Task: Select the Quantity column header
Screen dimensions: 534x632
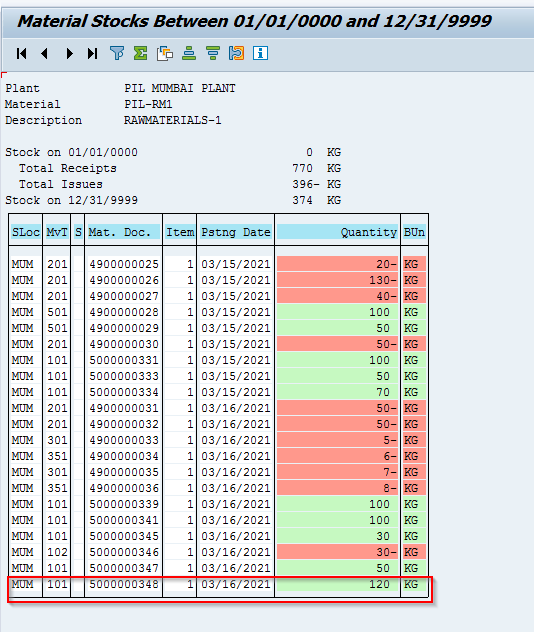Action: 337,232
